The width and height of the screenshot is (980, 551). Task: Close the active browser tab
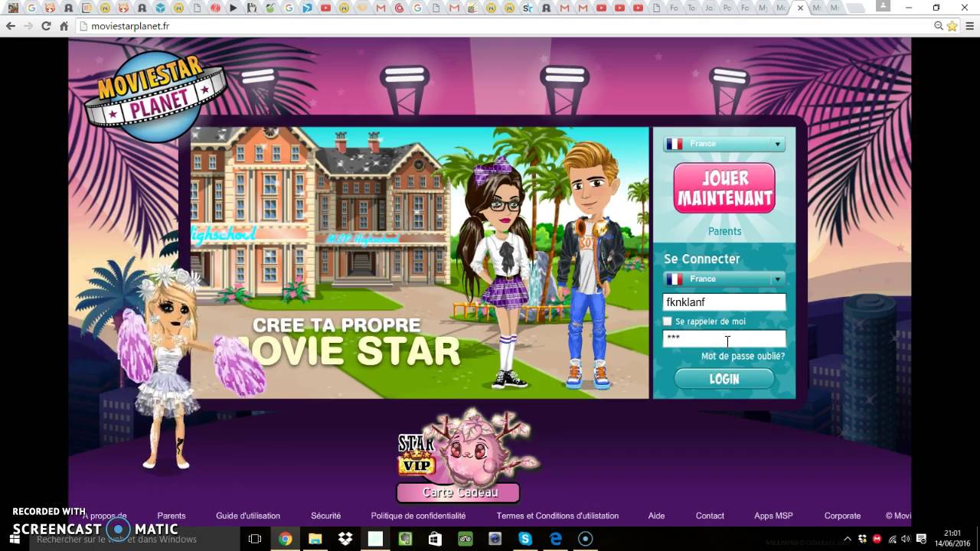point(800,8)
